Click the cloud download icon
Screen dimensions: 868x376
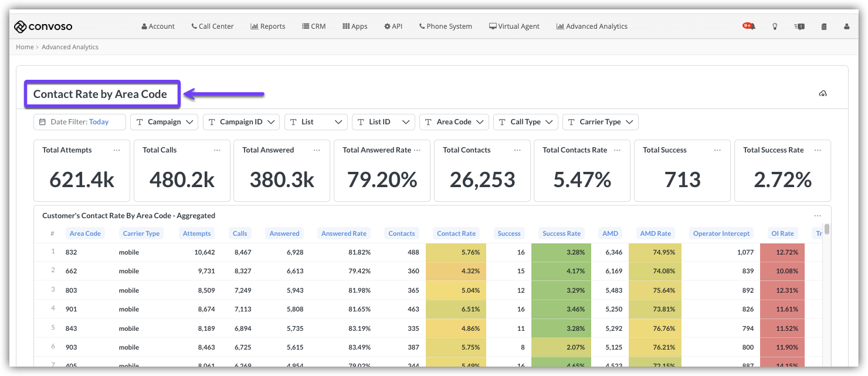click(823, 94)
